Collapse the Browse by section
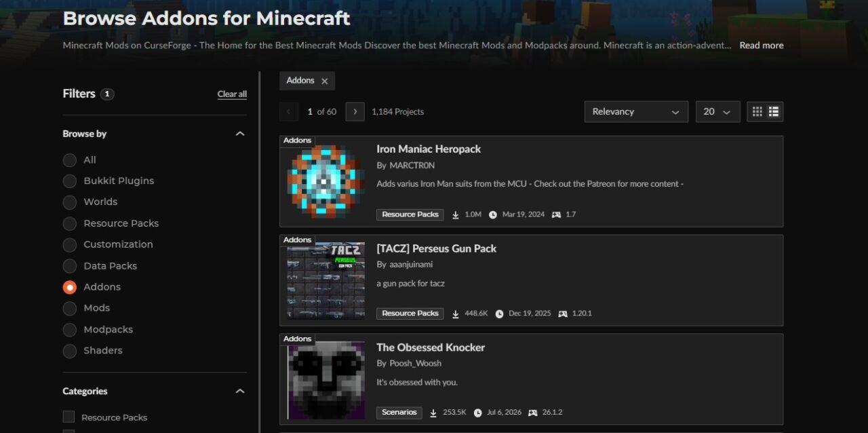Image resolution: width=868 pixels, height=433 pixels. (x=239, y=134)
